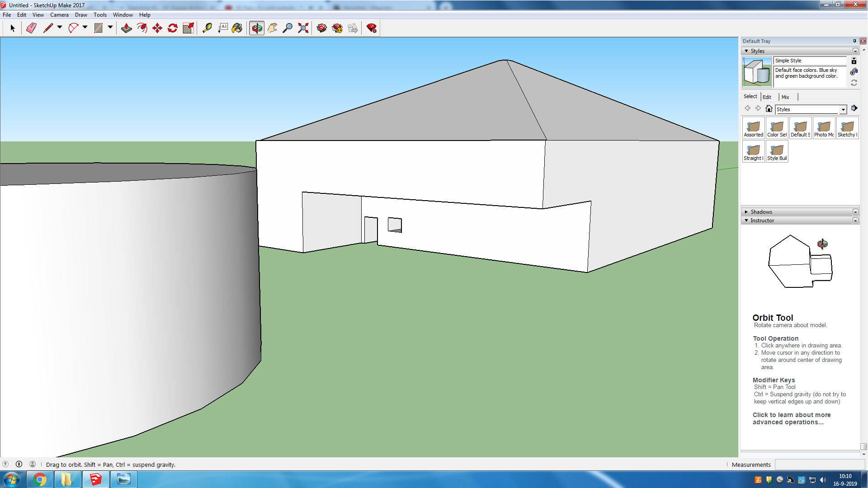Activate the Pan hand tool
The height and width of the screenshot is (488, 868).
tap(272, 28)
